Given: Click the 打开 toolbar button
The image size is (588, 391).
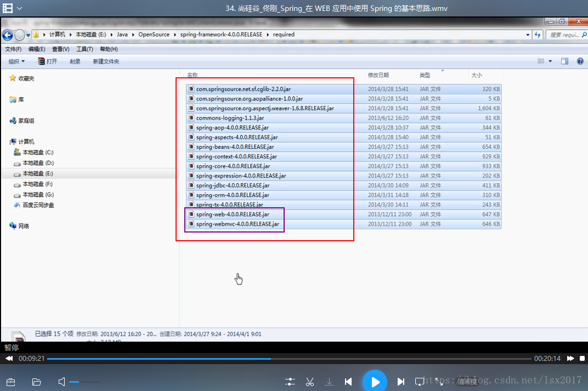Looking at the screenshot, I should coord(47,61).
